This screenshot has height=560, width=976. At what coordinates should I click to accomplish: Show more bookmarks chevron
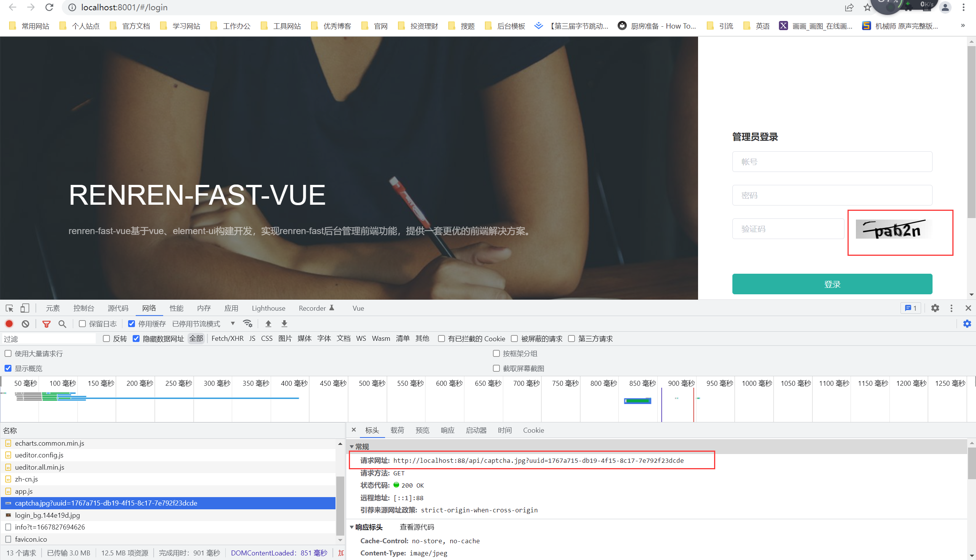[x=963, y=26]
